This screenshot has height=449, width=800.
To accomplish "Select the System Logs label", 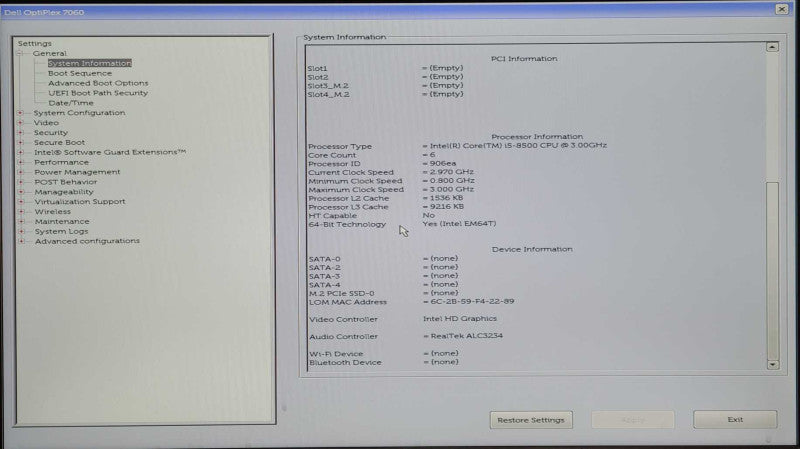I will pyautogui.click(x=61, y=231).
